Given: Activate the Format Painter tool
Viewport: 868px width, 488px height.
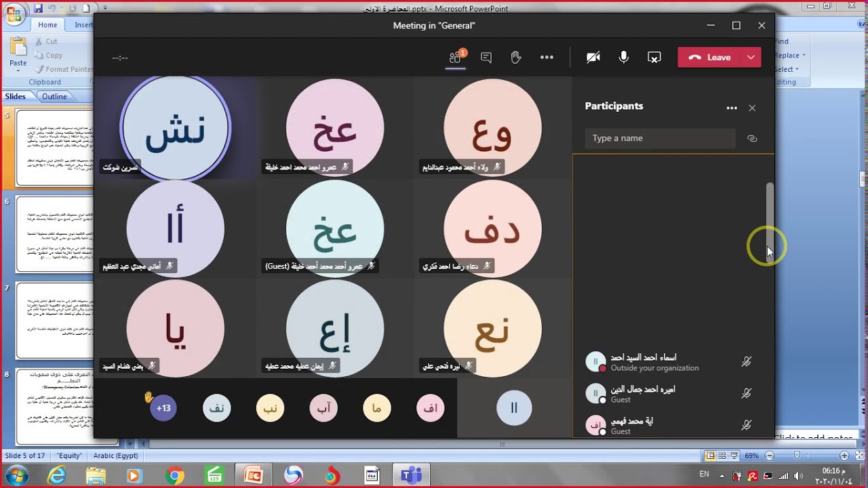Looking at the screenshot, I should pos(63,69).
